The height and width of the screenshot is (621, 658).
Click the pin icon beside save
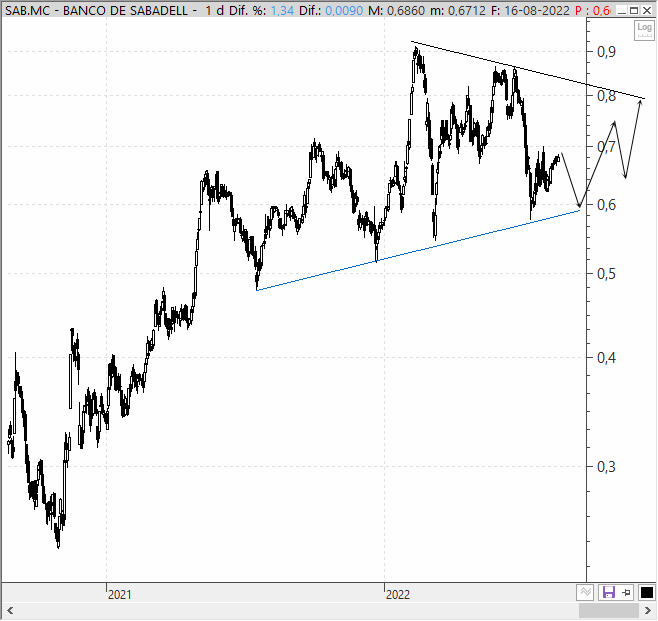(627, 592)
